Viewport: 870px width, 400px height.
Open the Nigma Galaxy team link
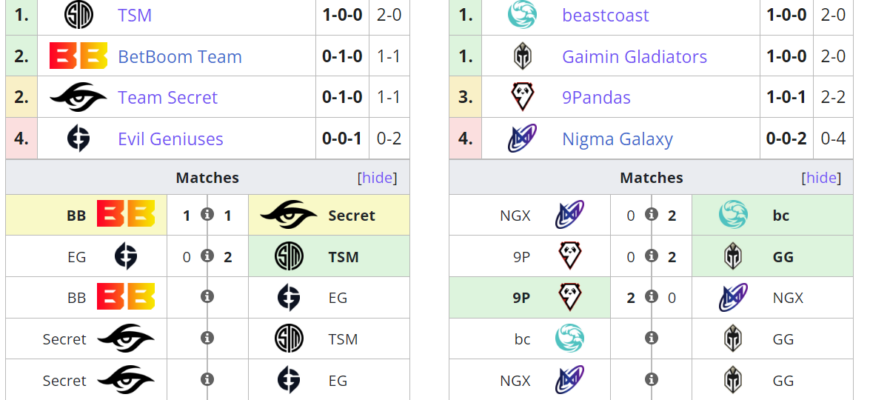click(617, 138)
